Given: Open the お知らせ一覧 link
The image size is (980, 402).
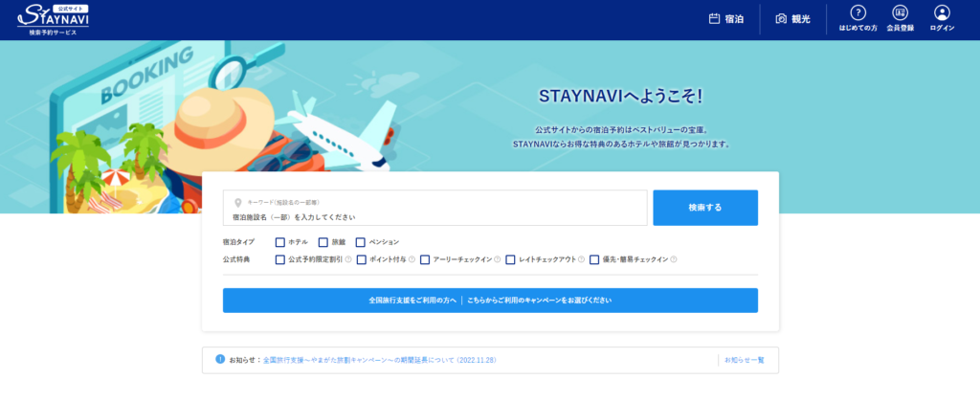Looking at the screenshot, I should pyautogui.click(x=745, y=361).
